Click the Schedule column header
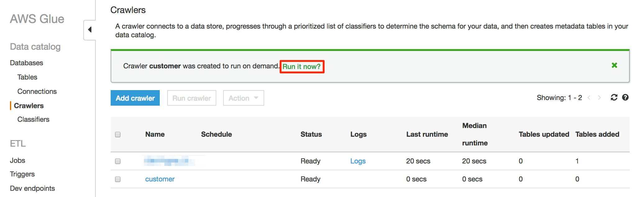The width and height of the screenshot is (644, 197). pyautogui.click(x=216, y=134)
